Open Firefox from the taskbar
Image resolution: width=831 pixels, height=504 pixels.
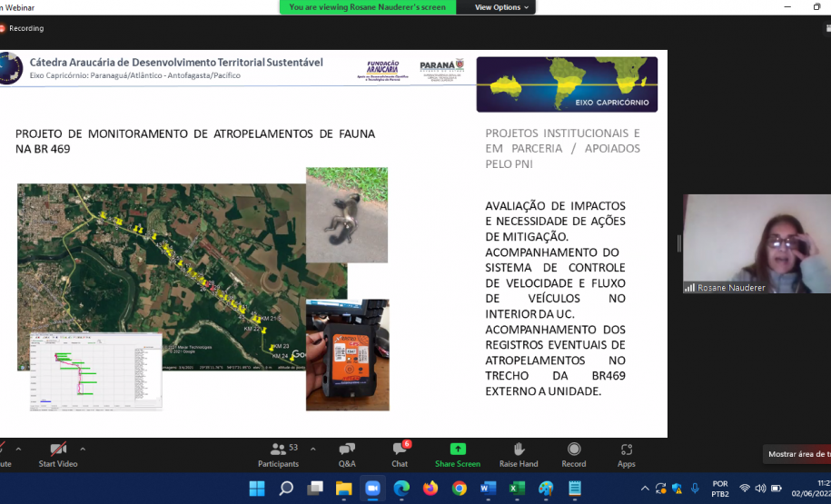[x=430, y=489]
